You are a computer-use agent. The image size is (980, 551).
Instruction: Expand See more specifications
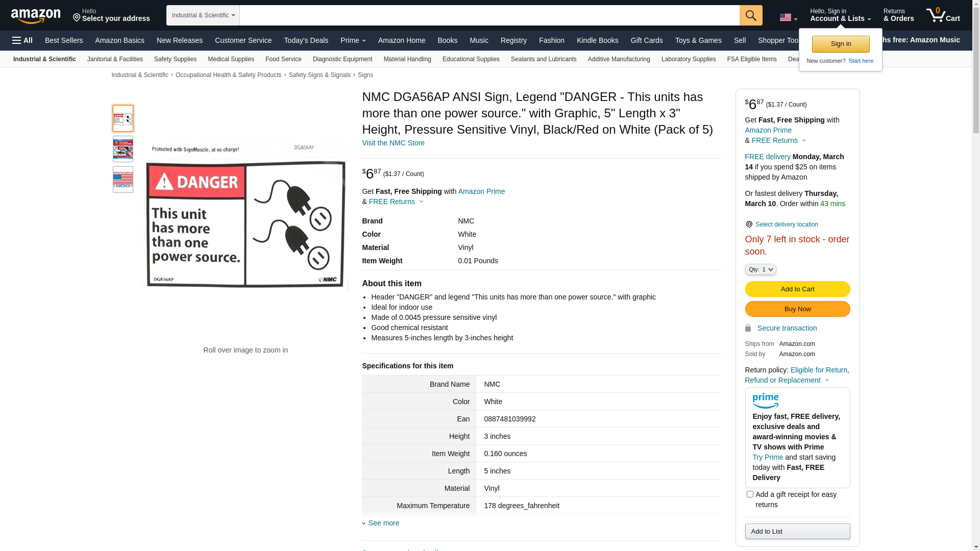tap(383, 523)
